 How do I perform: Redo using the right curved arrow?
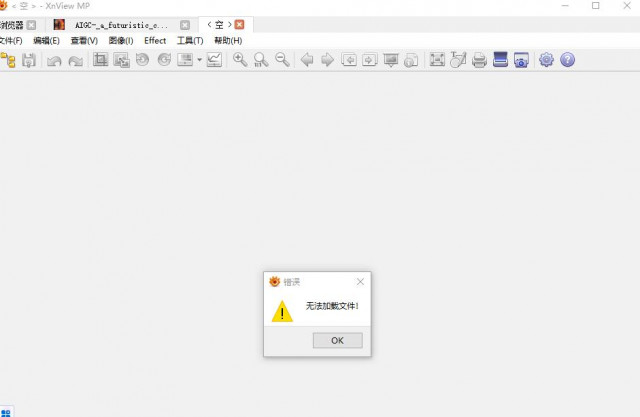(76, 61)
